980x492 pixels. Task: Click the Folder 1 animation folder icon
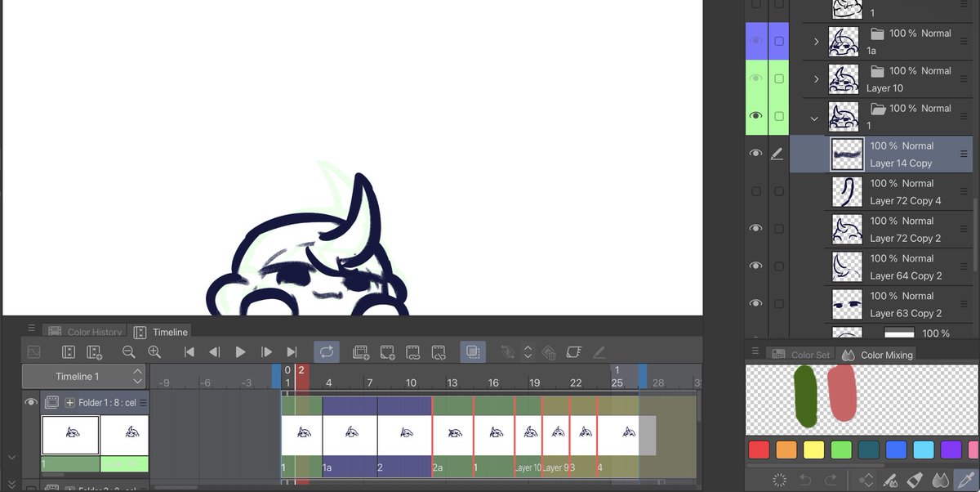pyautogui.click(x=51, y=402)
